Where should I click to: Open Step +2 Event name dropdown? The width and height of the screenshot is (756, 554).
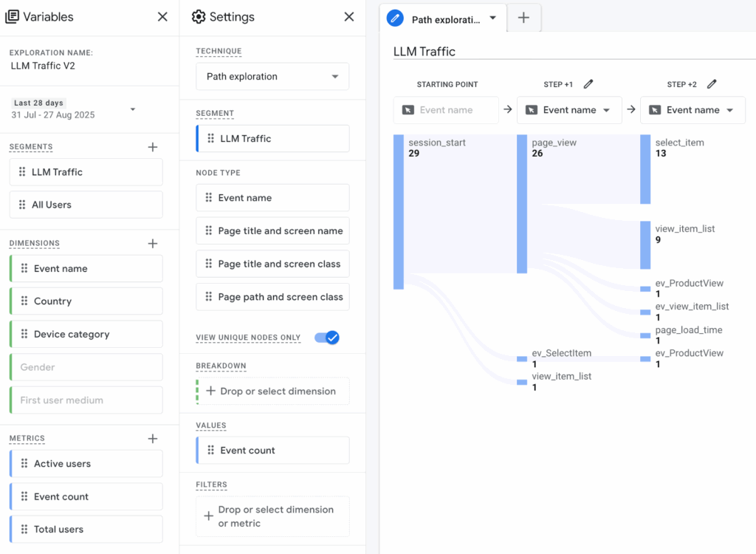point(693,110)
